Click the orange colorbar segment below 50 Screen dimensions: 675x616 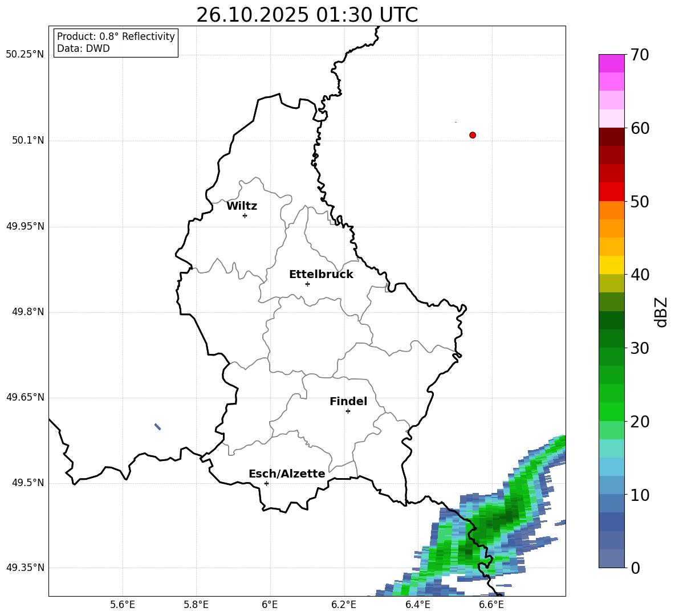(x=611, y=210)
